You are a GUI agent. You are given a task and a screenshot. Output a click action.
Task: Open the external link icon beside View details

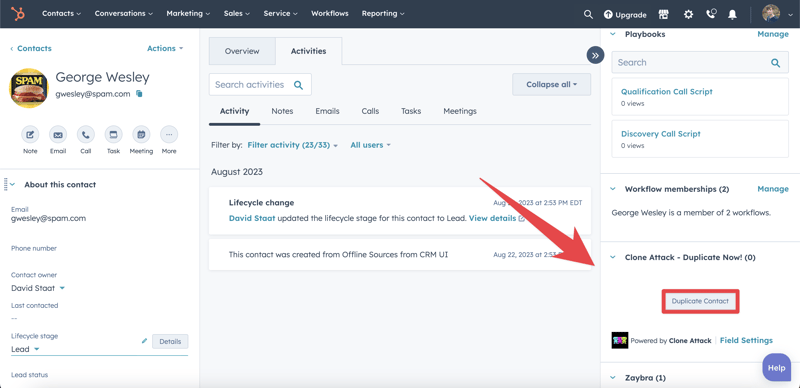(x=522, y=219)
